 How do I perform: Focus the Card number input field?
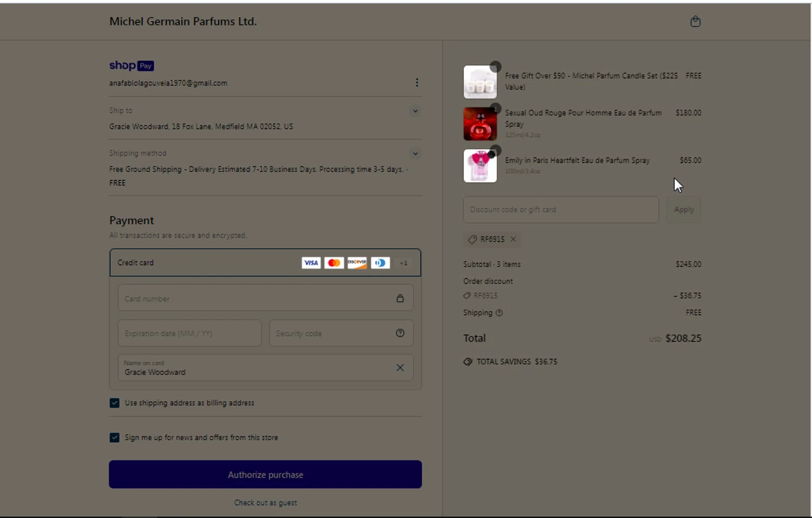coord(265,298)
